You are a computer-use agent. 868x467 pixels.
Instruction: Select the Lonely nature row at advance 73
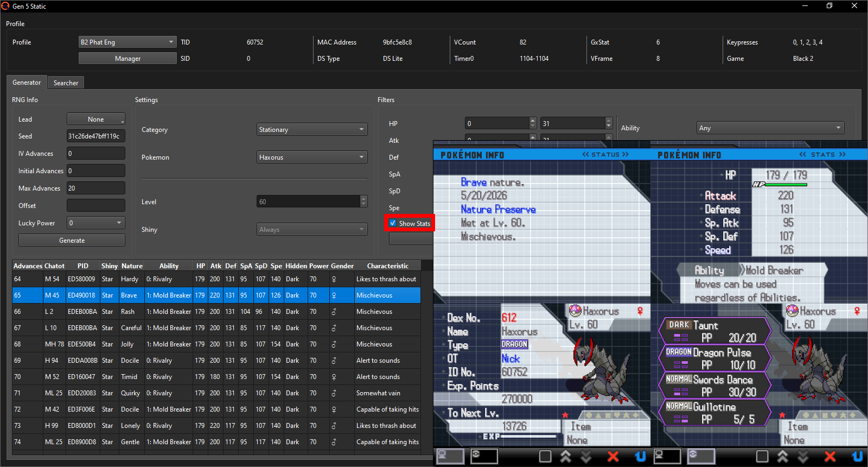(216, 426)
